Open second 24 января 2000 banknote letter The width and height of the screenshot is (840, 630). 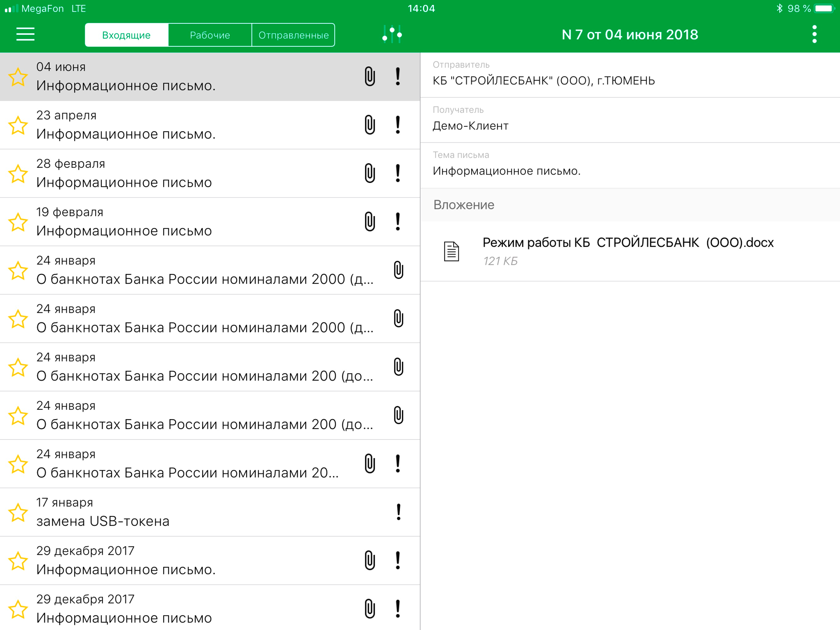pyautogui.click(x=210, y=318)
